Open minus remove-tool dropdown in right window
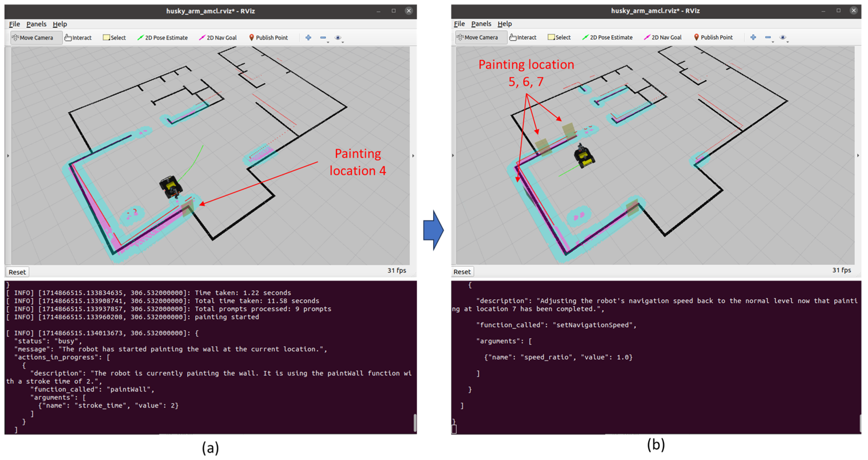 [768, 37]
